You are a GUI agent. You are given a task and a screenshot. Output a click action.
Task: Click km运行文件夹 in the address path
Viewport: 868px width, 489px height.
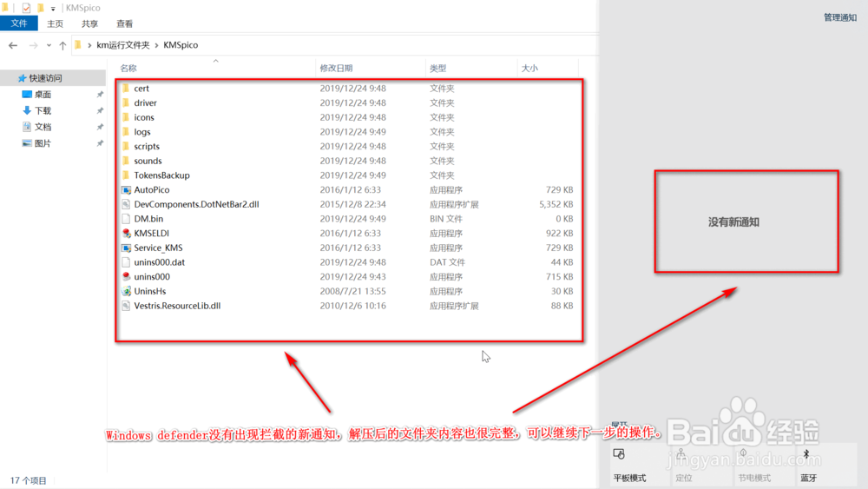pos(123,45)
